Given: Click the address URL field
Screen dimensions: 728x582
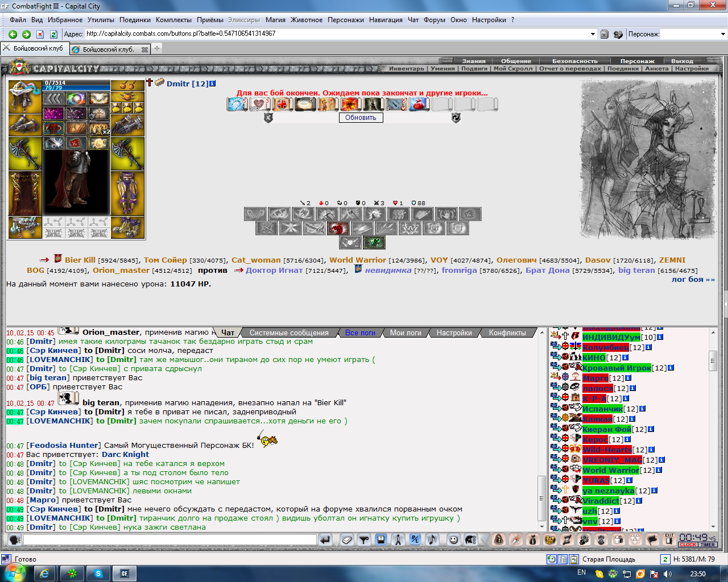Looking at the screenshot, I should point(337,34).
